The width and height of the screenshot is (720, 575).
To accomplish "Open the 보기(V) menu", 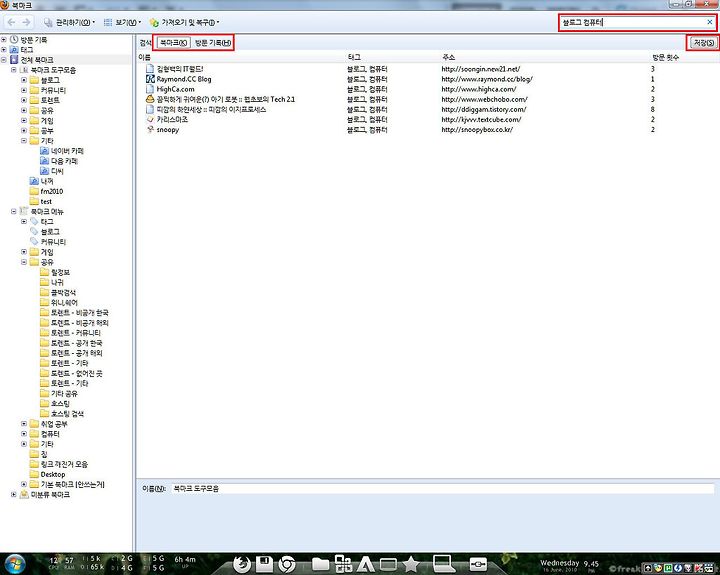I will pos(123,22).
